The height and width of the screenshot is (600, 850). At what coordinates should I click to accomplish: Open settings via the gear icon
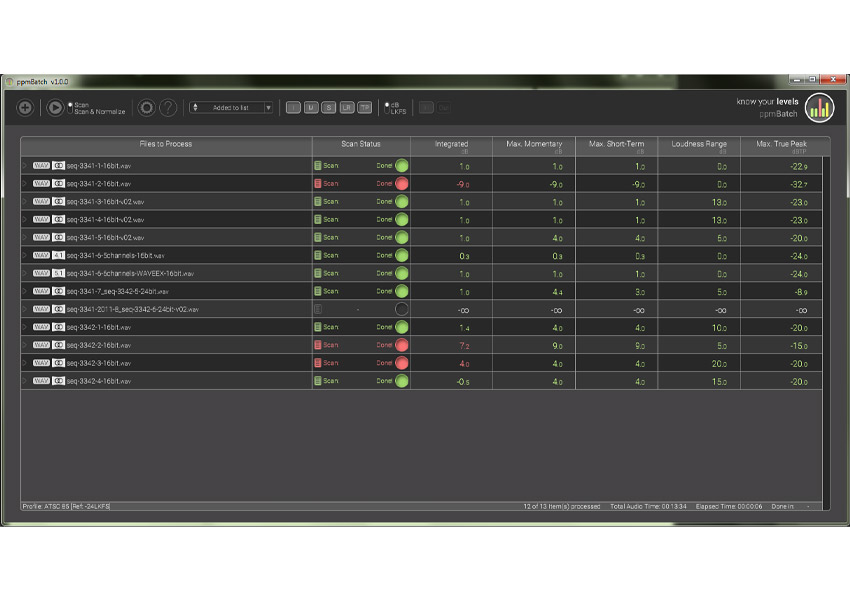click(x=146, y=107)
